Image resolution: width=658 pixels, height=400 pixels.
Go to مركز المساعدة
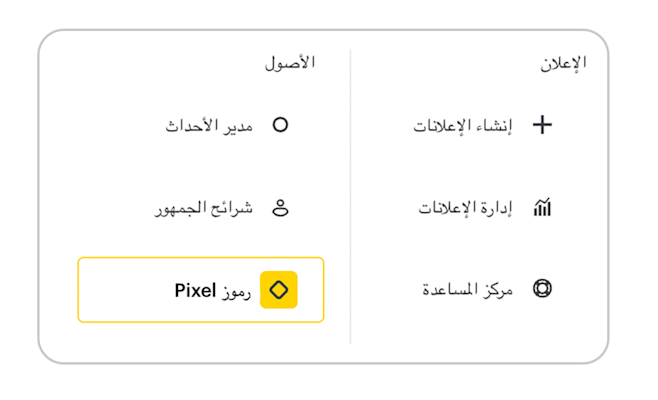tap(466, 290)
